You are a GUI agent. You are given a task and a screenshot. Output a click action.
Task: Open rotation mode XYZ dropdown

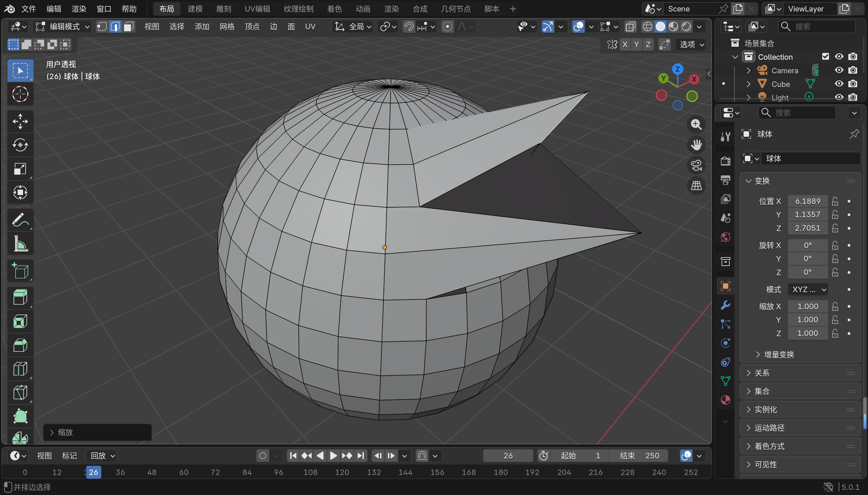808,289
